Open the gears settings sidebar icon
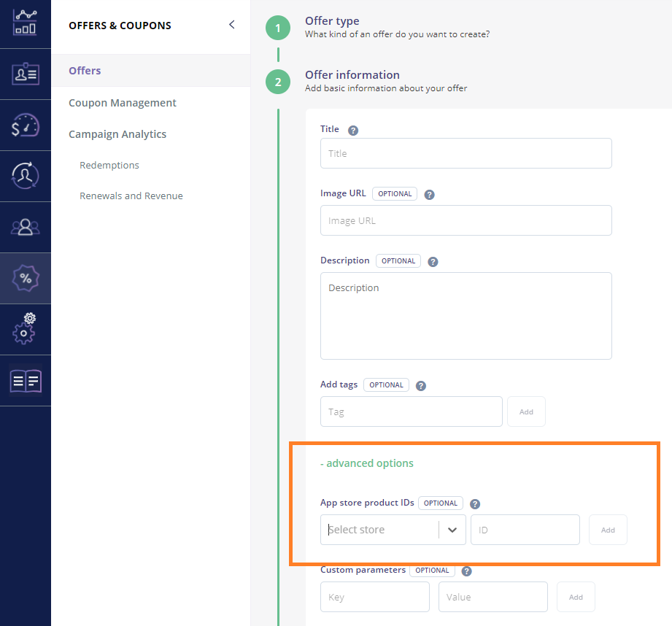The height and width of the screenshot is (626, 672). [26, 328]
